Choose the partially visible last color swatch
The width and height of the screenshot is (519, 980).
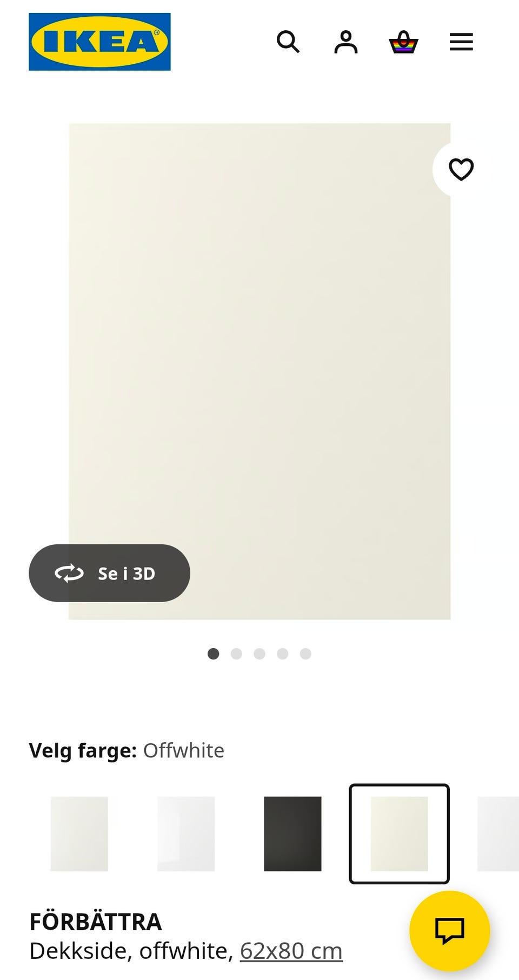click(498, 834)
